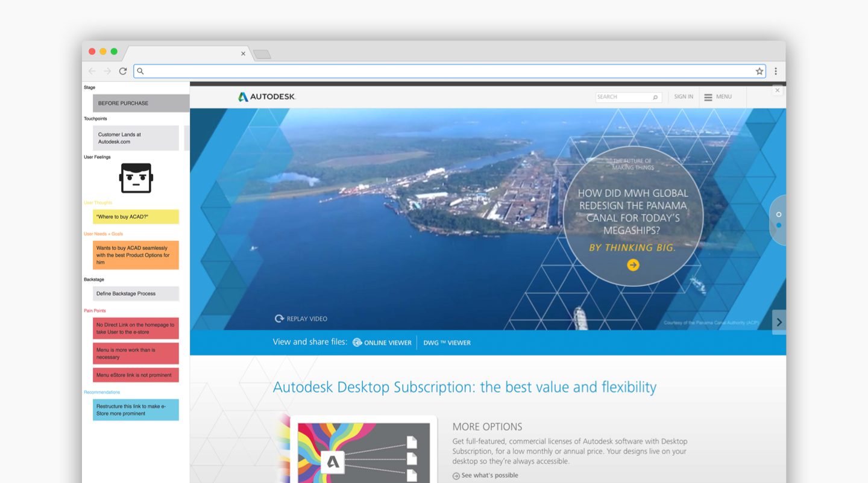The width and height of the screenshot is (868, 483).
Task: Close the overlay with the X button
Action: (x=778, y=90)
